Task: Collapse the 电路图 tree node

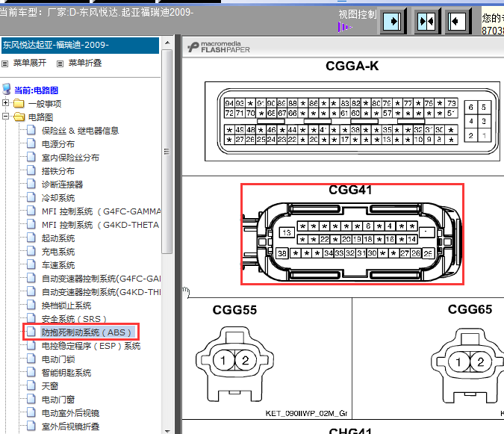Action: tap(5, 117)
